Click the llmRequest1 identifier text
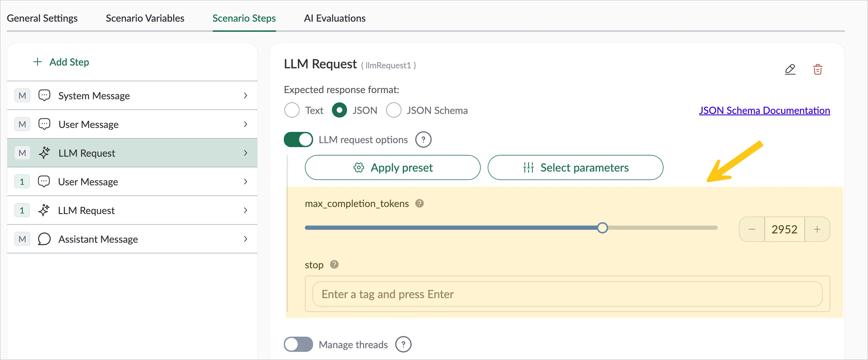Screen dimensions: 868x360 point(388,66)
